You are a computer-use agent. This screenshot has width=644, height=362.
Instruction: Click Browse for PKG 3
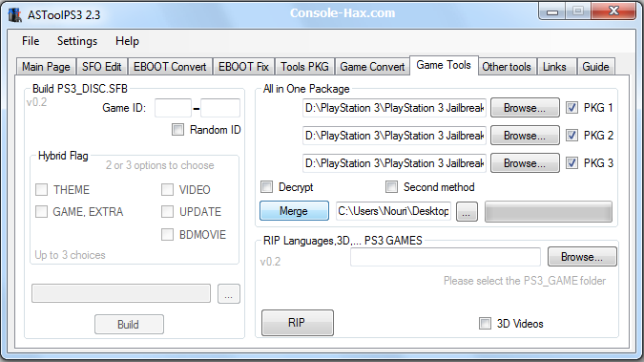pyautogui.click(x=525, y=163)
